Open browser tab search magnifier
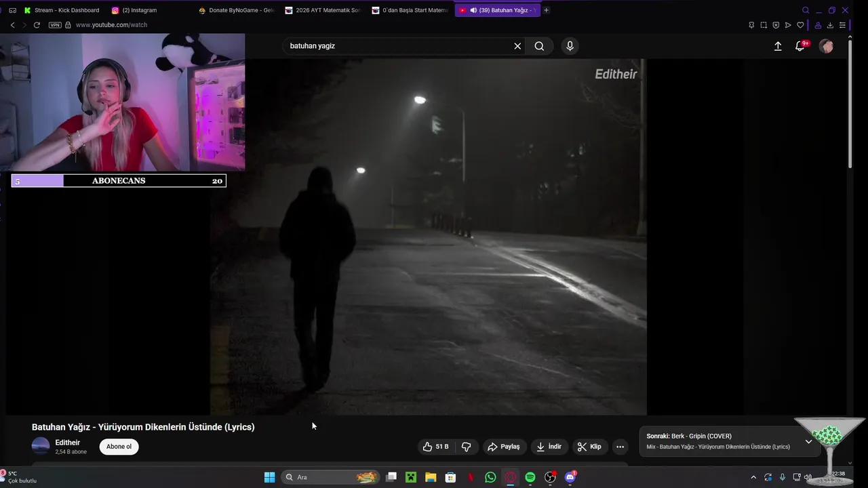The image size is (868, 488). pyautogui.click(x=806, y=10)
